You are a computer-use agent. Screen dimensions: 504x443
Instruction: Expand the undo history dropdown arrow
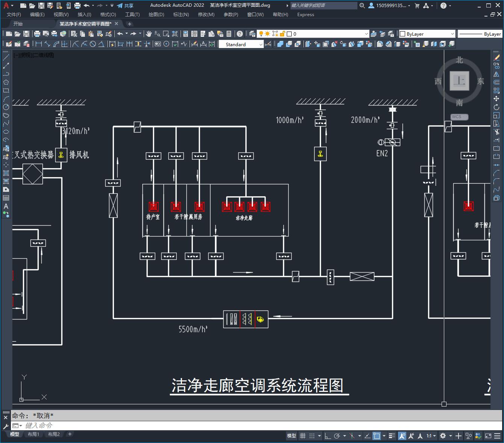[94, 5]
